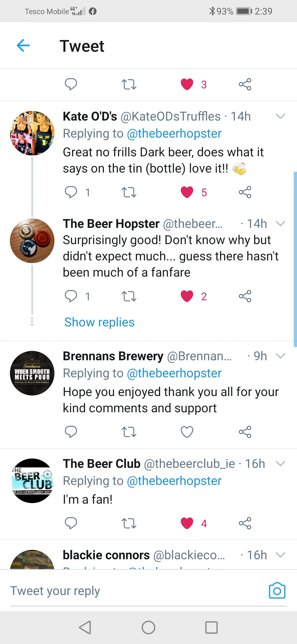
Task: Unlike The Beer Club's tweet with 4 likes
Action: tap(187, 523)
